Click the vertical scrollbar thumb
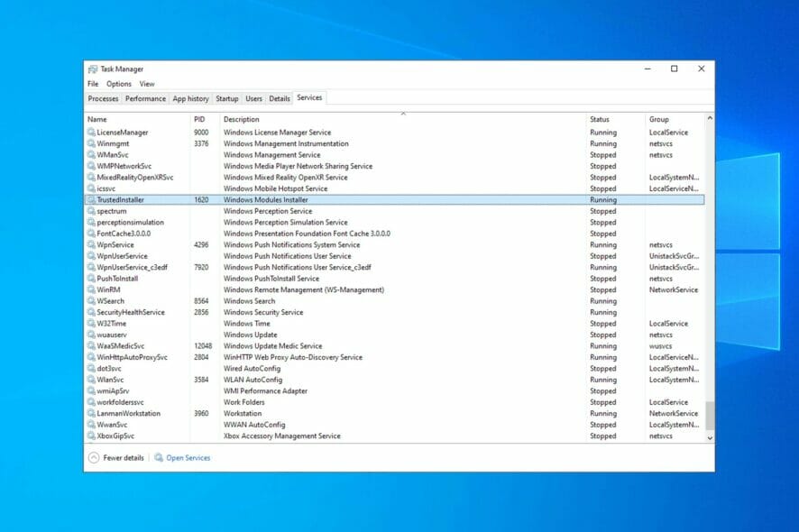Image resolution: width=799 pixels, height=532 pixels. coord(710,414)
